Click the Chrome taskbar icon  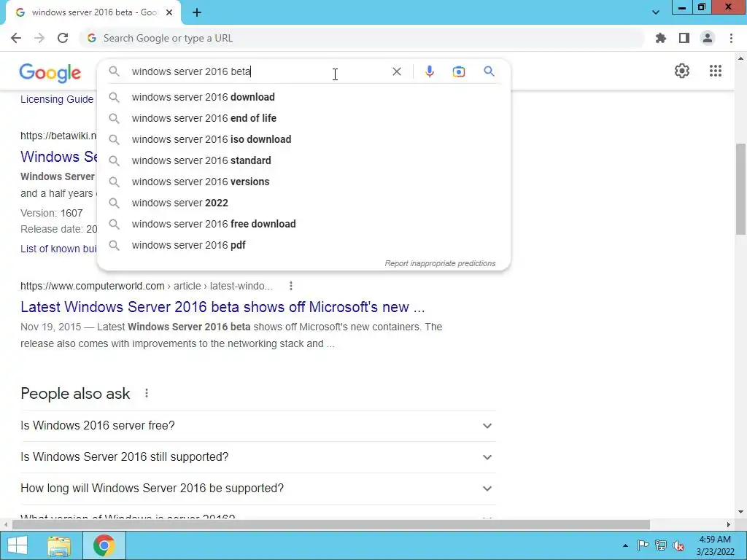coord(104,545)
